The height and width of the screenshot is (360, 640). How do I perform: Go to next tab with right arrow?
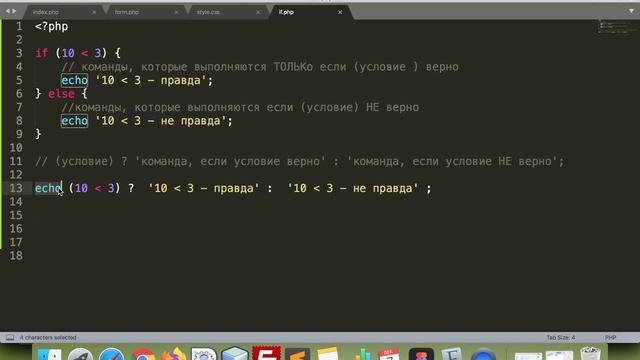[x=14, y=11]
